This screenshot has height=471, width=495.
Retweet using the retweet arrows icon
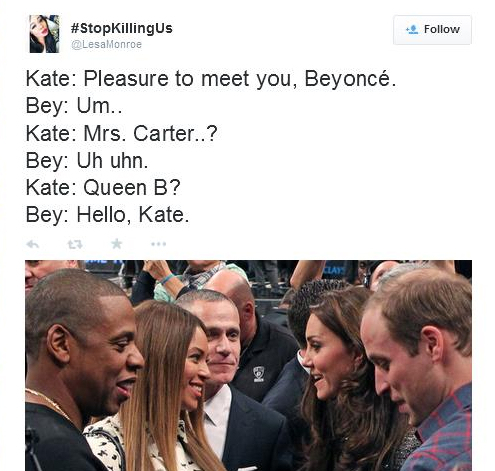[75, 244]
